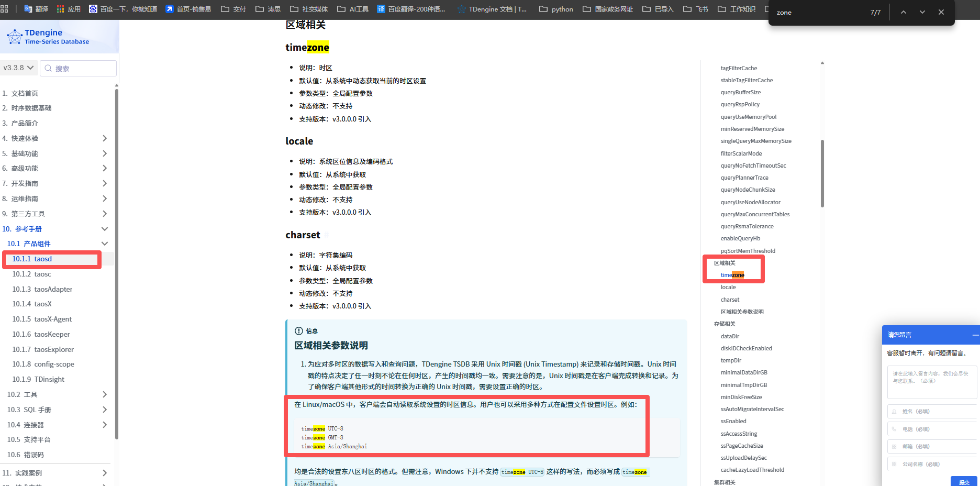Expand the 4. 快速体验 section
Screen dimensions: 980x486
click(104, 138)
